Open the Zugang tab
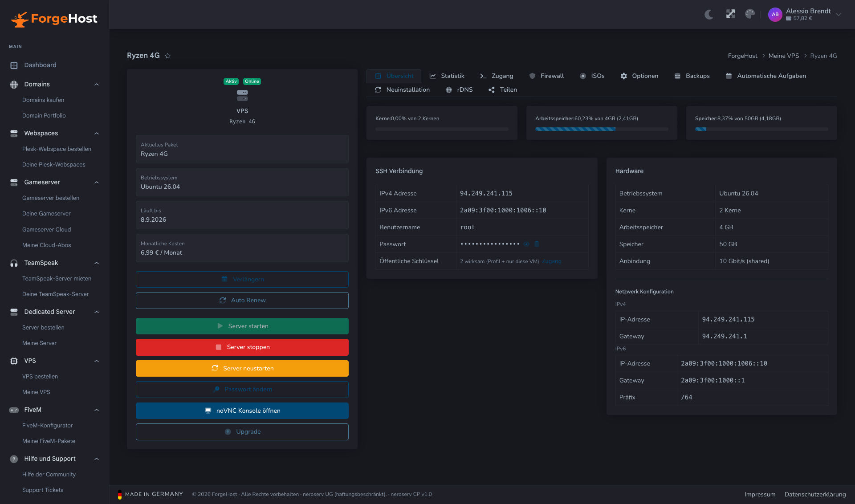This screenshot has height=504, width=855. pos(496,76)
